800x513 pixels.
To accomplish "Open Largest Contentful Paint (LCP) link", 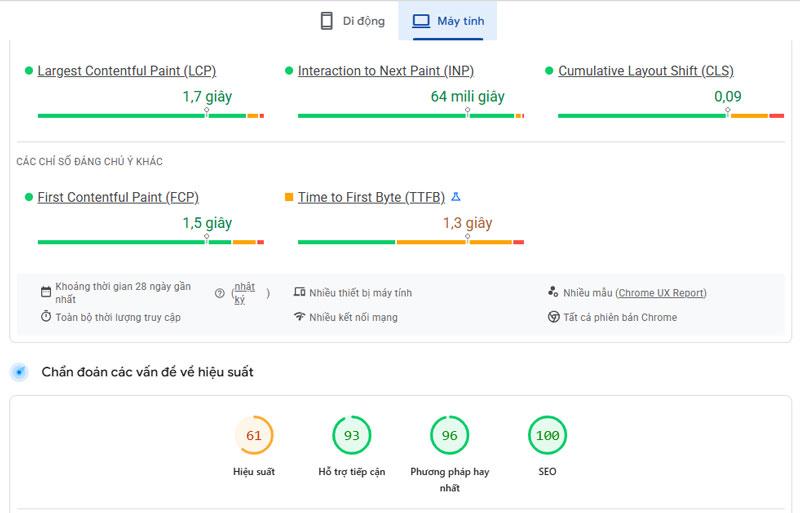I will 127,70.
